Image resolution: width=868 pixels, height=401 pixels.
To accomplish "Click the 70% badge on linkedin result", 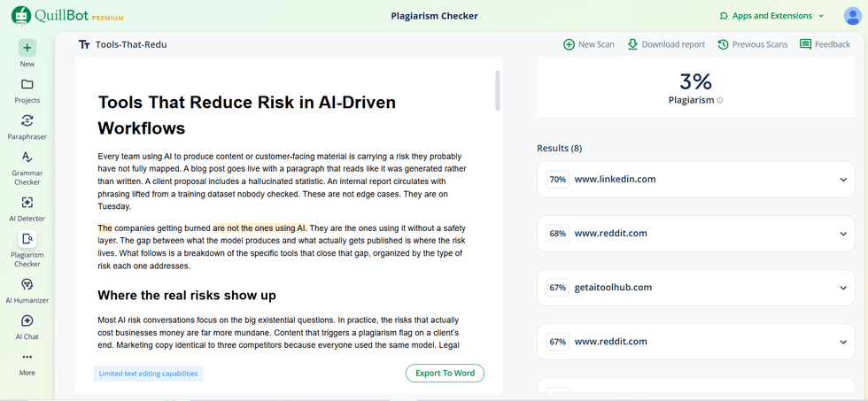I will pos(557,179).
